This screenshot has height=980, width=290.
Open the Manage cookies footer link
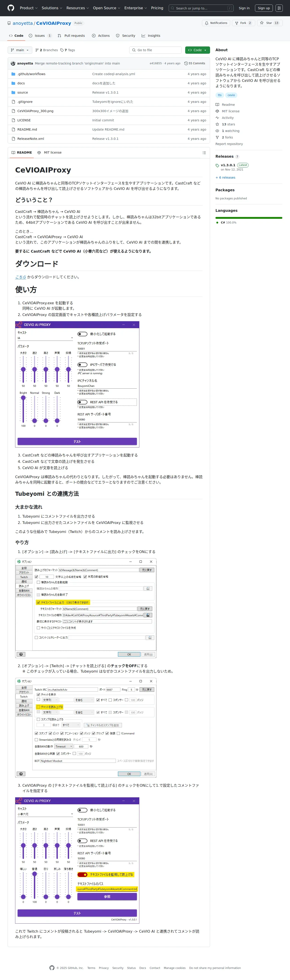(x=175, y=968)
